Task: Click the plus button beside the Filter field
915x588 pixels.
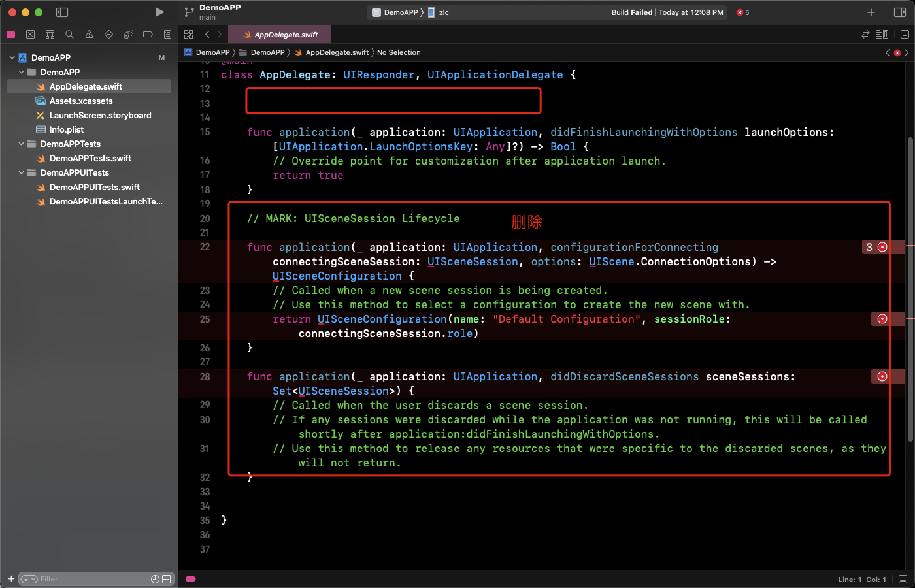Action: coord(11,579)
